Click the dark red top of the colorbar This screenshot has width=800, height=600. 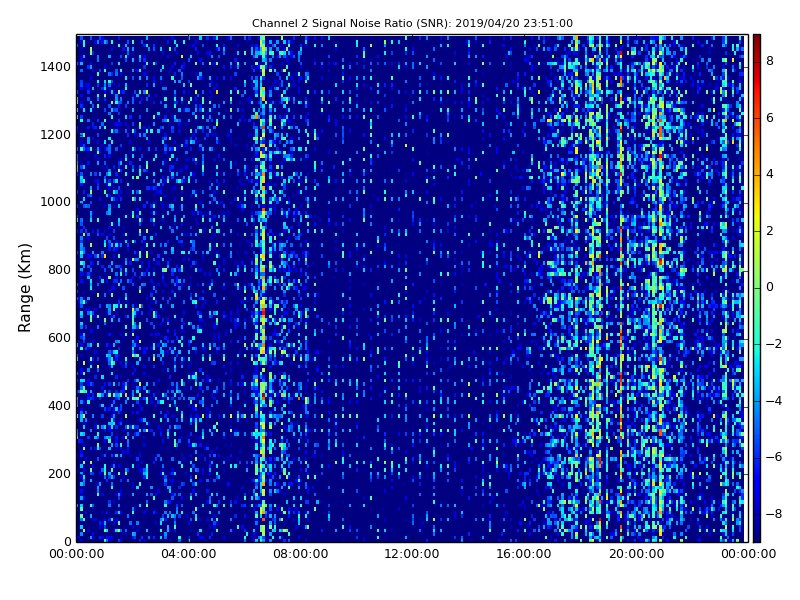(757, 41)
